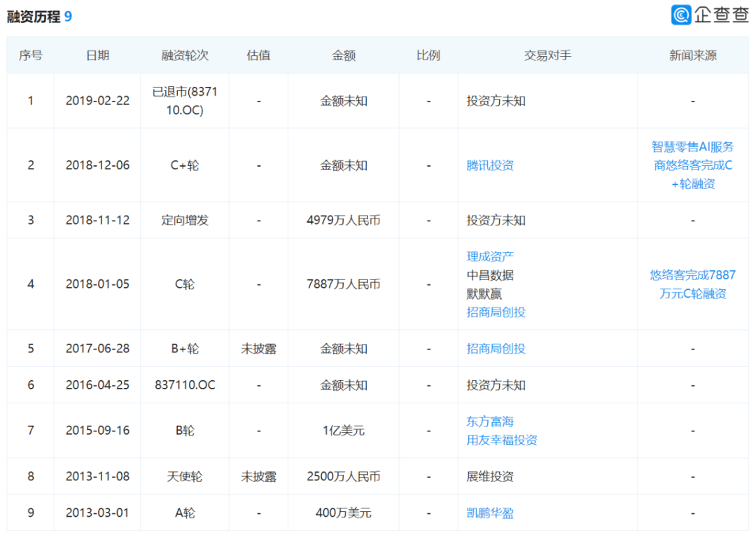756x535 pixels.
Task: Open the 用友幸福投资 investor link
Action: coord(501,440)
